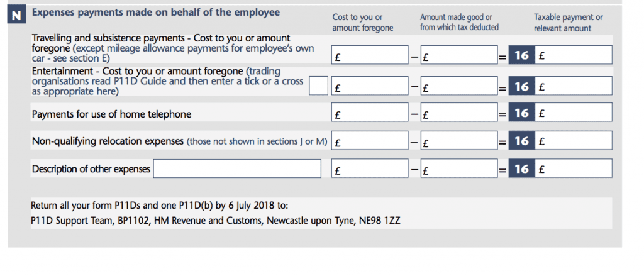Select home telephone cost to you field

[370, 112]
